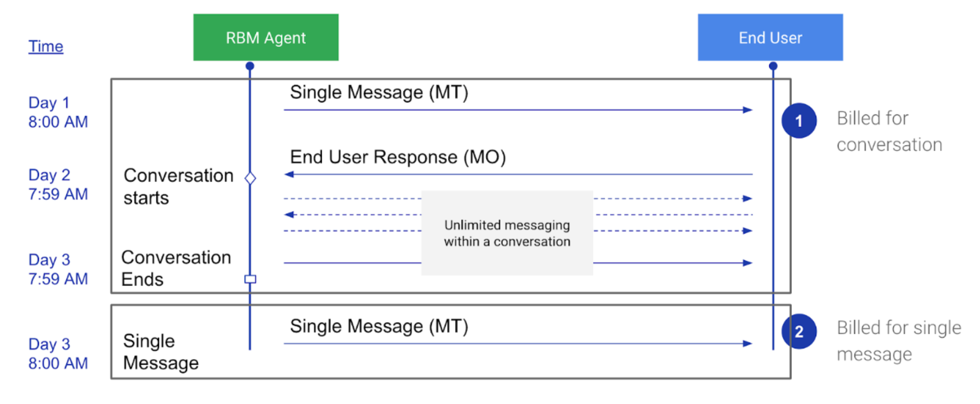Select the gray Unlimited messaging box

click(507, 233)
